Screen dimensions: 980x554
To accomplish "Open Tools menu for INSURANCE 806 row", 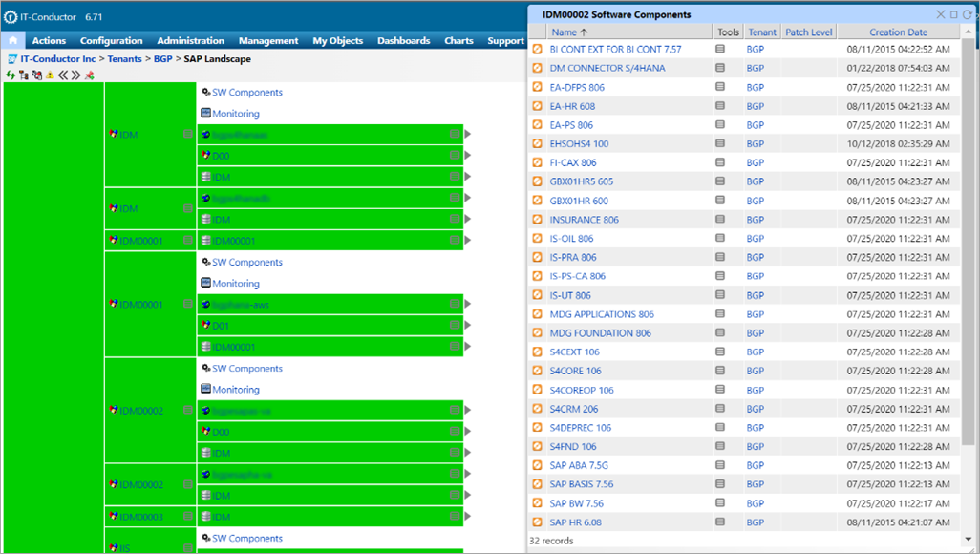I will (720, 220).
